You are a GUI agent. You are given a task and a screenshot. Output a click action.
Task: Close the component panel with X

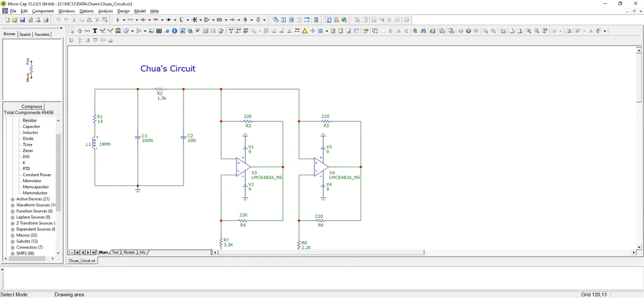pos(61,28)
